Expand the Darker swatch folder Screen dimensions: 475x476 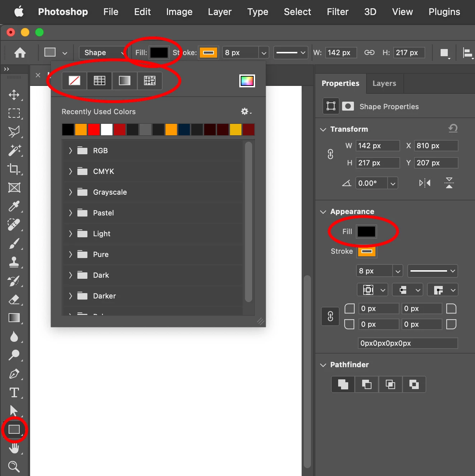tap(71, 296)
